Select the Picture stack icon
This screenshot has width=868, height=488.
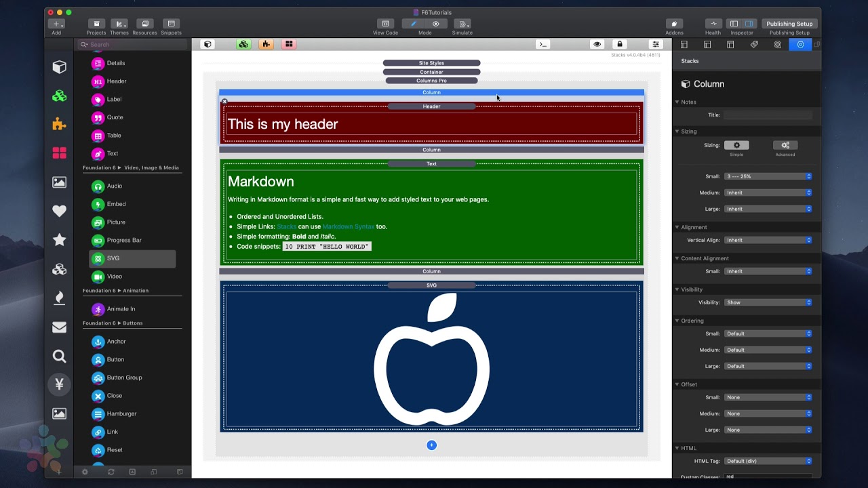click(x=98, y=222)
